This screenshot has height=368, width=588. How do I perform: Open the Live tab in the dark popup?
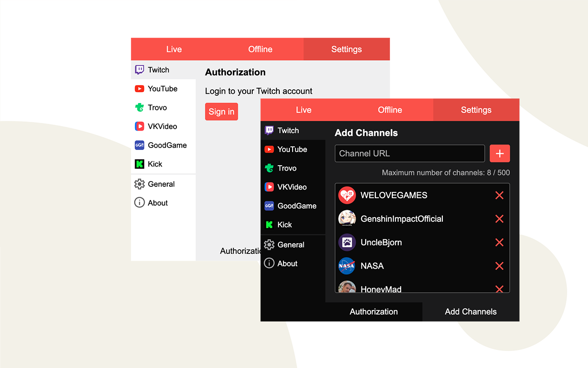303,109
